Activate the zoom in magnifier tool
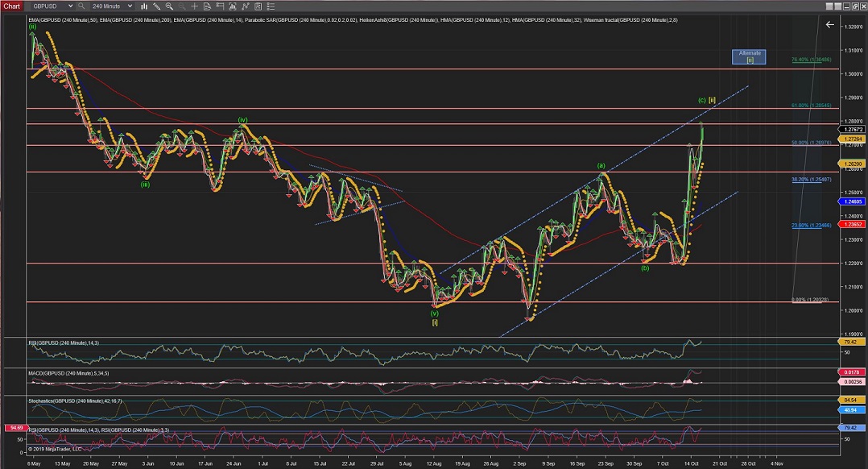 click(x=169, y=6)
